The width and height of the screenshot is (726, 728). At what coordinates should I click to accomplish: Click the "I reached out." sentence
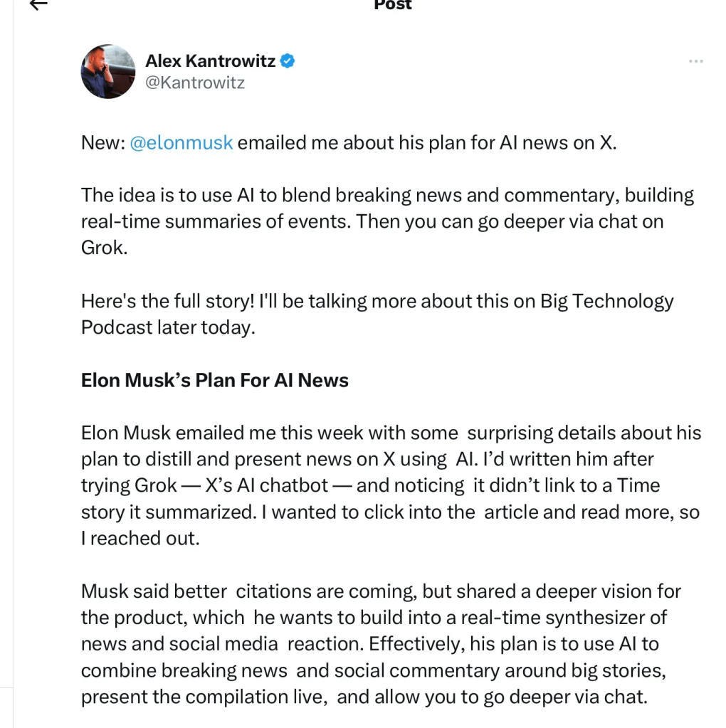140,538
